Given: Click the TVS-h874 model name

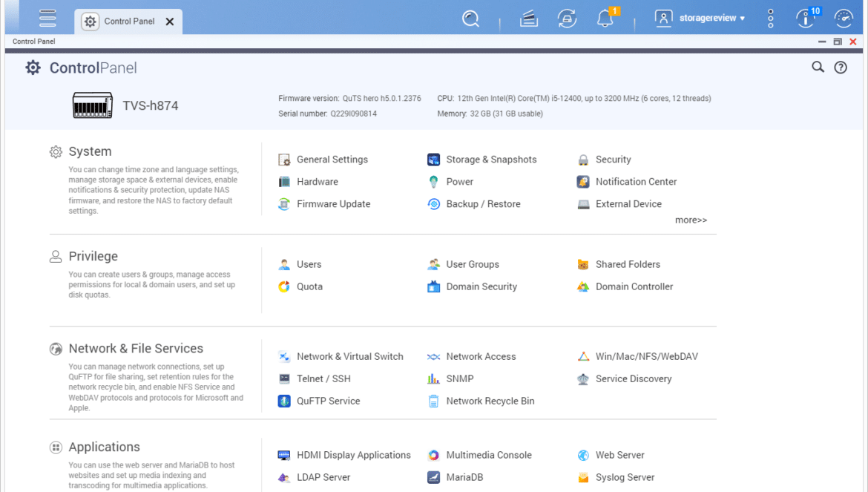Looking at the screenshot, I should (150, 105).
